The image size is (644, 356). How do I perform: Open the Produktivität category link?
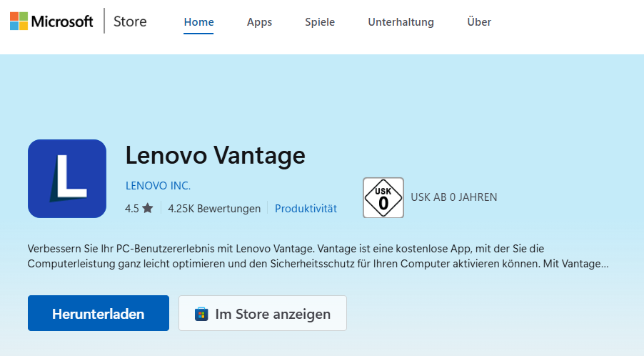pos(306,209)
